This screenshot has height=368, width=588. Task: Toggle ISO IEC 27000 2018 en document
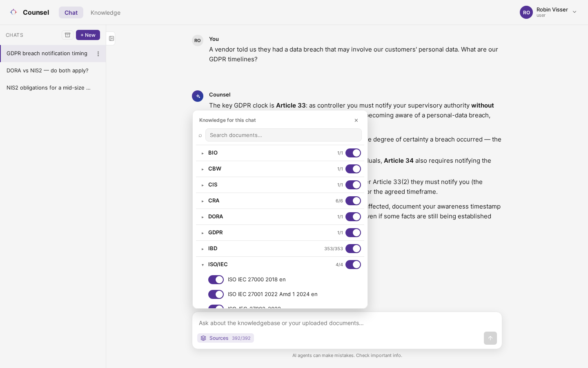click(216, 280)
